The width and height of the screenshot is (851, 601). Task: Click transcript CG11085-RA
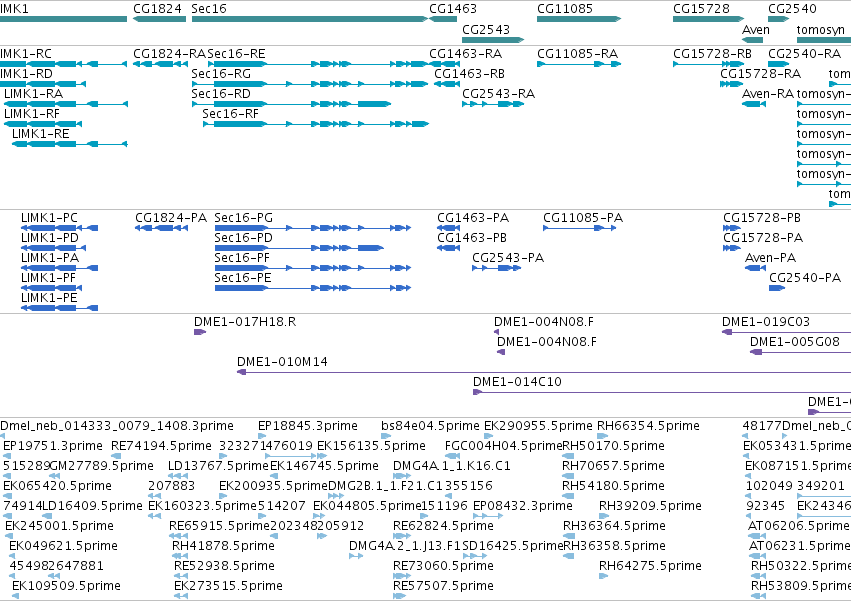point(577,54)
